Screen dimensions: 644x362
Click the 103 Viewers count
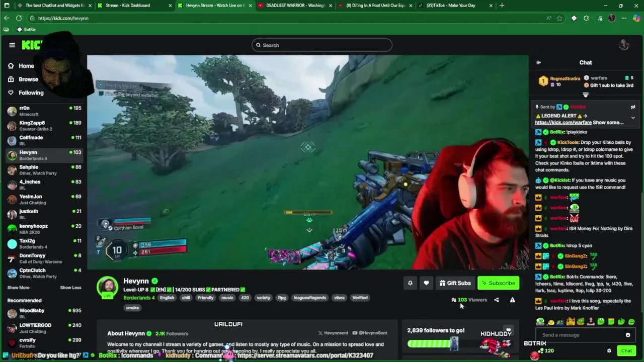469,300
